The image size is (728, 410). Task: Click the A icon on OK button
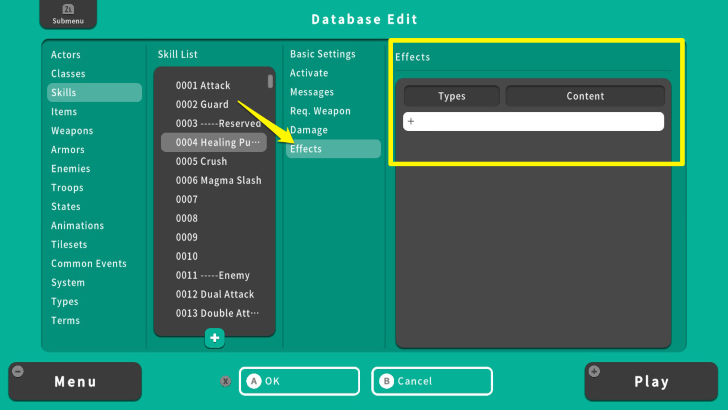pos(254,381)
